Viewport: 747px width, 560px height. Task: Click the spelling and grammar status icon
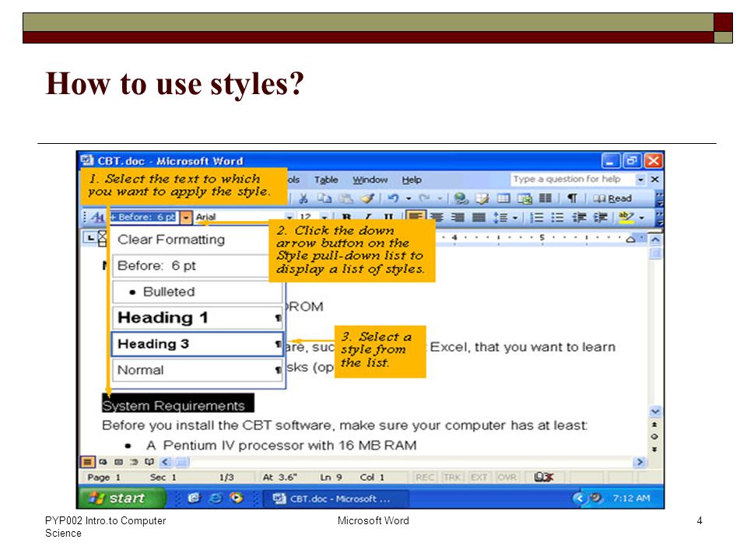point(544,477)
